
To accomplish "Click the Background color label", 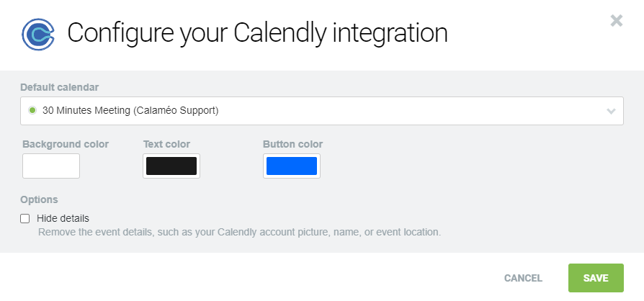I will (66, 144).
